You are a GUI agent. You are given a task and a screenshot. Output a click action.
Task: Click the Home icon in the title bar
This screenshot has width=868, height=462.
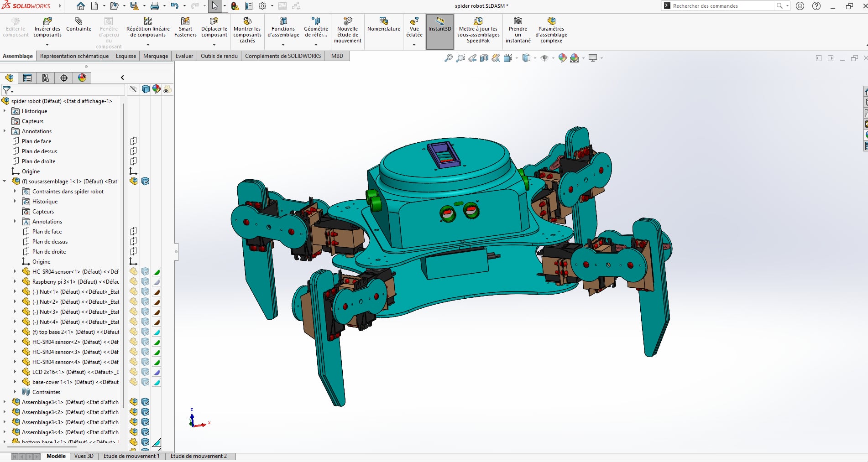80,6
